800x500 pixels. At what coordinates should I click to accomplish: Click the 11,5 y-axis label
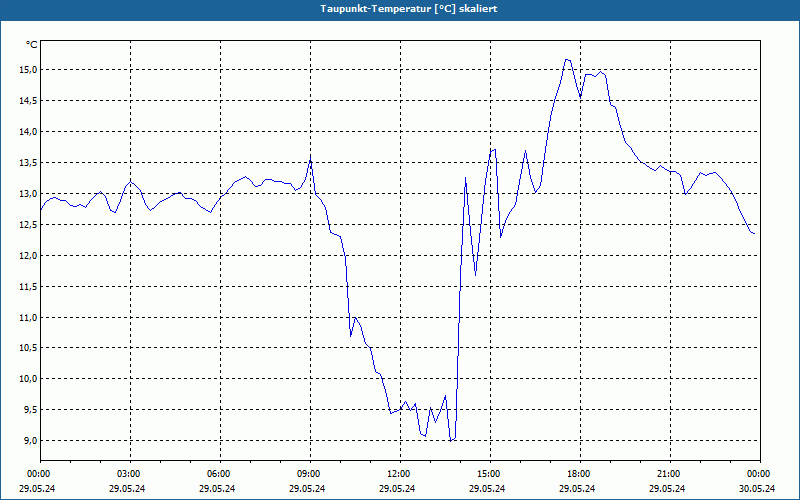click(29, 287)
